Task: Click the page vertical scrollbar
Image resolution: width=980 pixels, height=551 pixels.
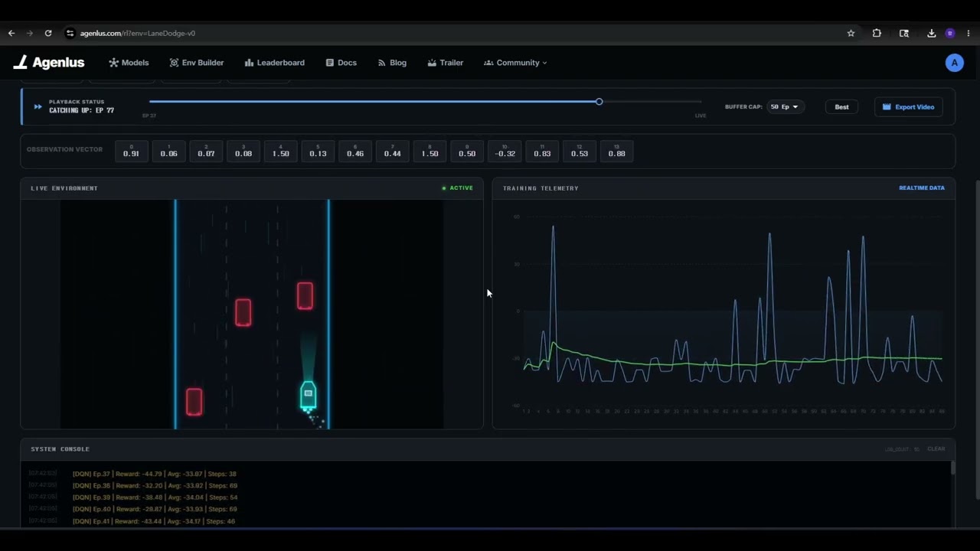Action: pos(977,341)
